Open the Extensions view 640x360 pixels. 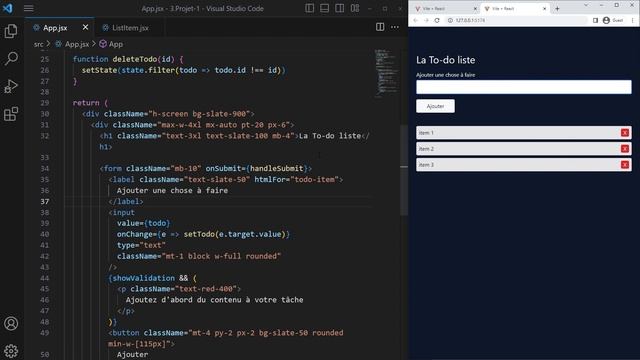pos(11,114)
